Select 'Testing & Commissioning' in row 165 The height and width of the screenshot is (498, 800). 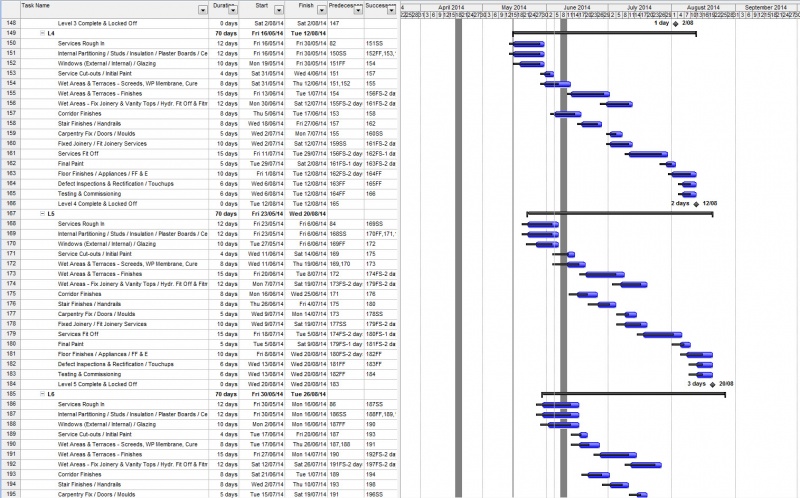point(89,194)
